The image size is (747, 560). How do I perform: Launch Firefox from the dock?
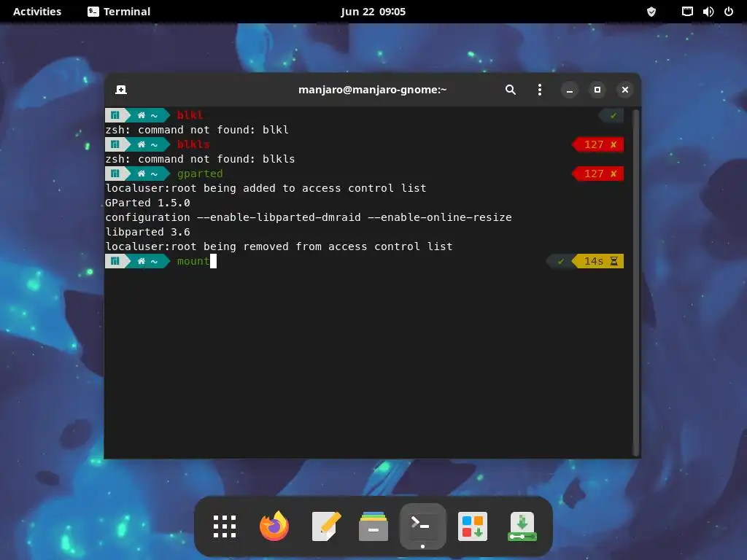[x=274, y=526]
